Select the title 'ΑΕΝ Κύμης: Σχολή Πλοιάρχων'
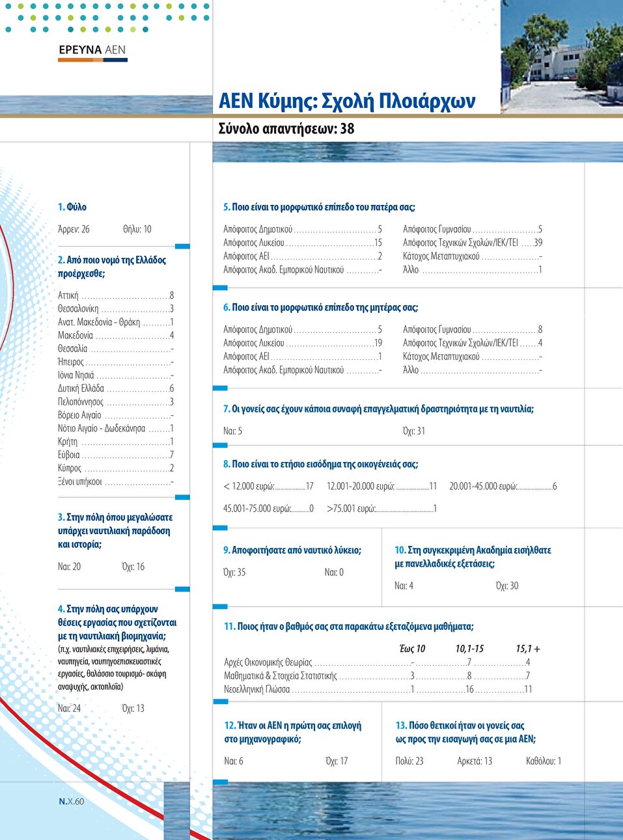623x840 pixels. tap(347, 101)
